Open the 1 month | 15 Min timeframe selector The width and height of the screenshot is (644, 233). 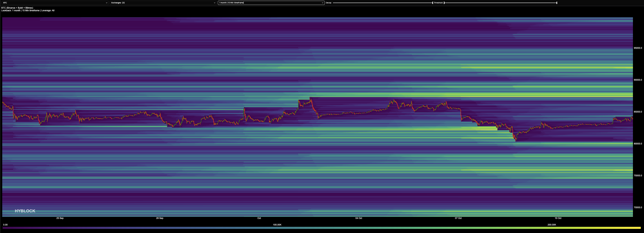[x=271, y=3]
